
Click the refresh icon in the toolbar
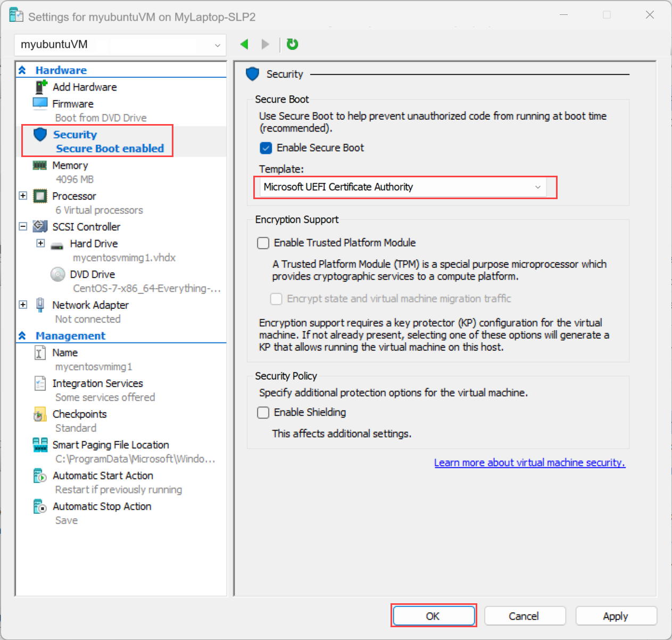coord(292,44)
